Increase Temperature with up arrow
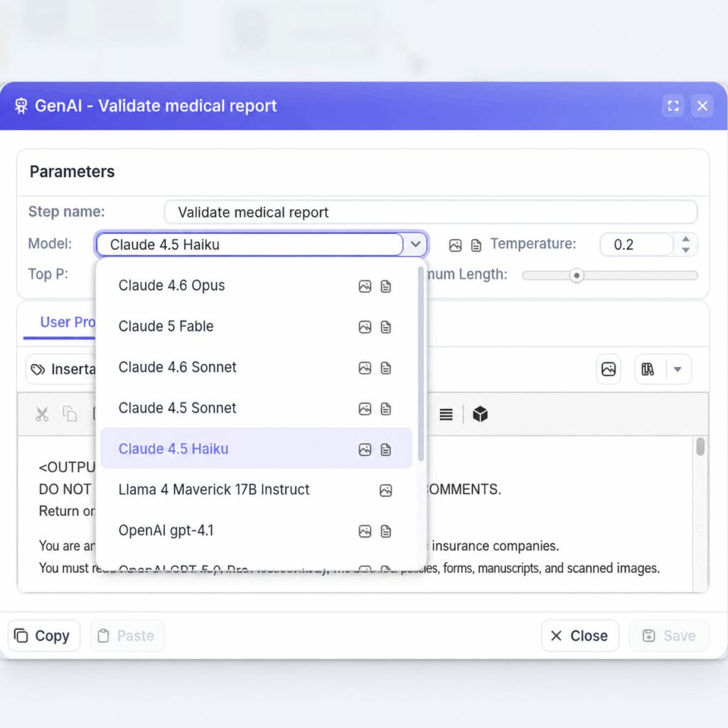 pyautogui.click(x=686, y=239)
